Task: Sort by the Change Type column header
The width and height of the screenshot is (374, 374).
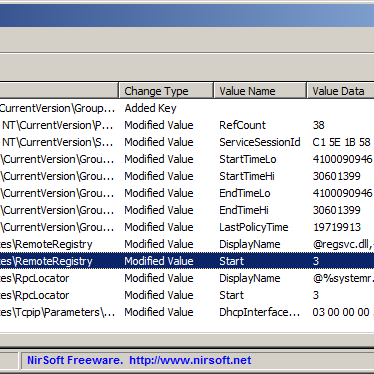Action: tap(166, 91)
